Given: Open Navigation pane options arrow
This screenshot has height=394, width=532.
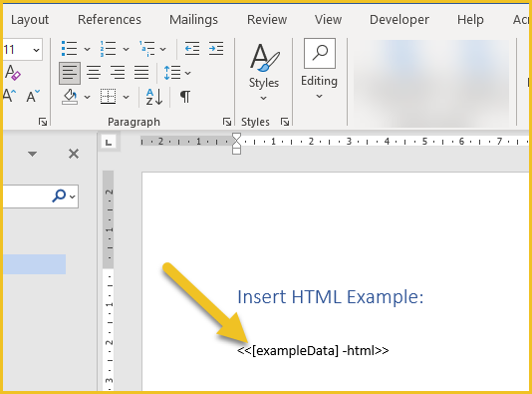Looking at the screenshot, I should [x=32, y=155].
